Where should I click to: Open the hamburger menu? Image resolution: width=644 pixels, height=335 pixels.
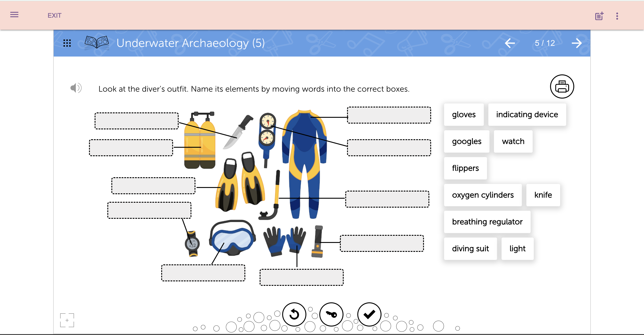14,15
